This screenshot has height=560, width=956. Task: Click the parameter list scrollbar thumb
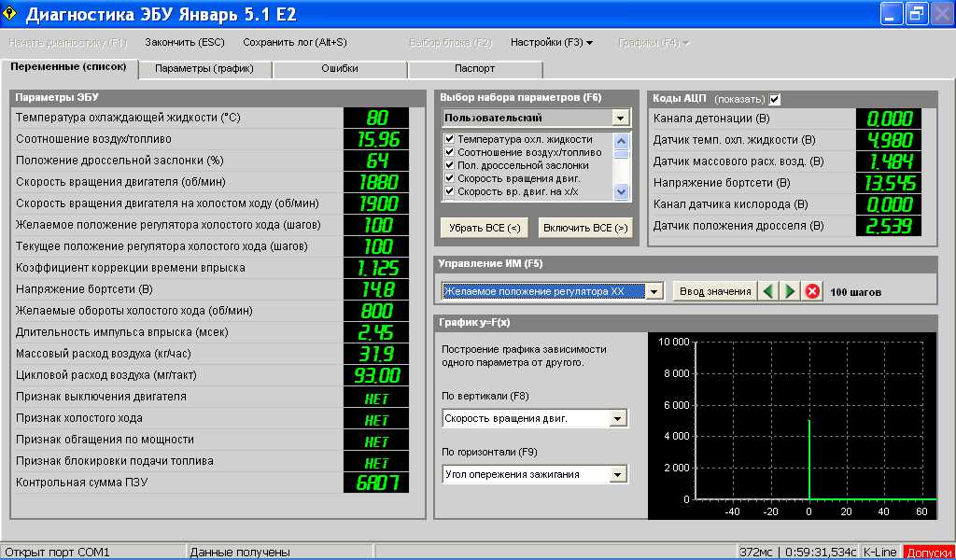[621, 154]
